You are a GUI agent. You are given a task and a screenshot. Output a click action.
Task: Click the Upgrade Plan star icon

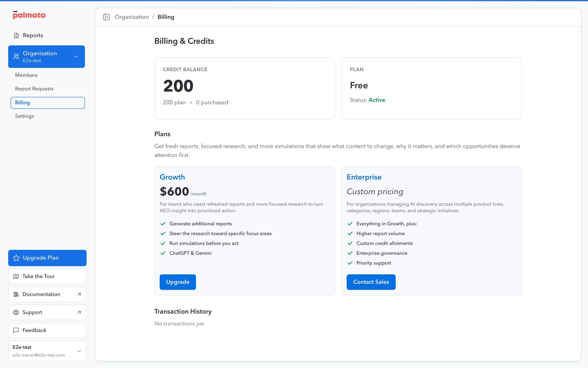point(16,258)
